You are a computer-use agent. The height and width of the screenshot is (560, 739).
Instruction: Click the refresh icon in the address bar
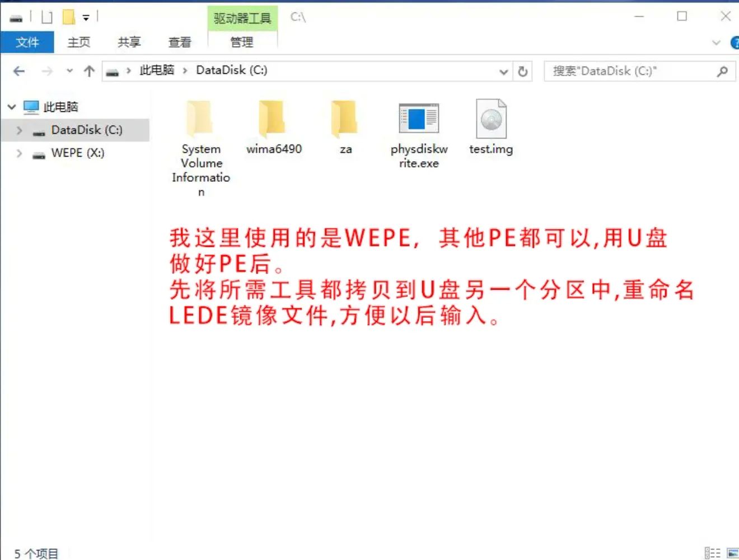click(x=523, y=70)
